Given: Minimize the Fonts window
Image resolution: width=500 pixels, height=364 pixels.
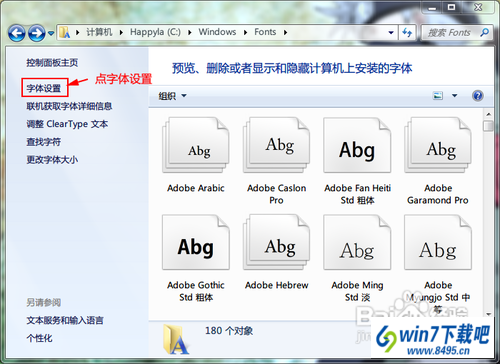Looking at the screenshot, I should click(x=432, y=7).
